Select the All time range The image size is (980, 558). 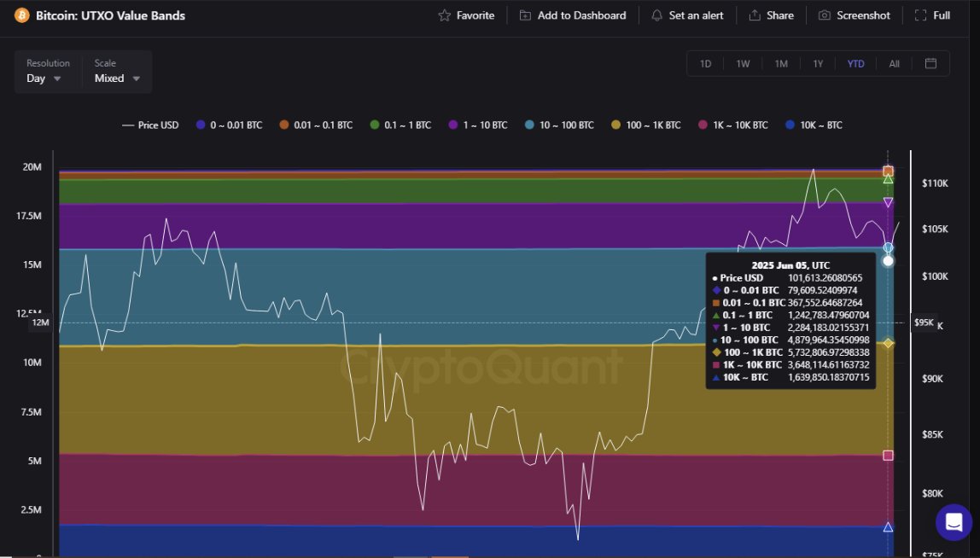pos(894,63)
